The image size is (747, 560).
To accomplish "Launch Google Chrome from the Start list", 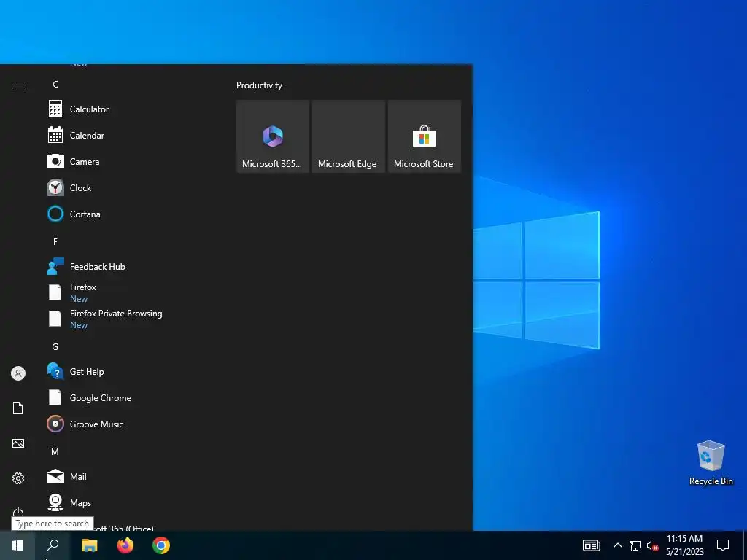I will pos(128,397).
